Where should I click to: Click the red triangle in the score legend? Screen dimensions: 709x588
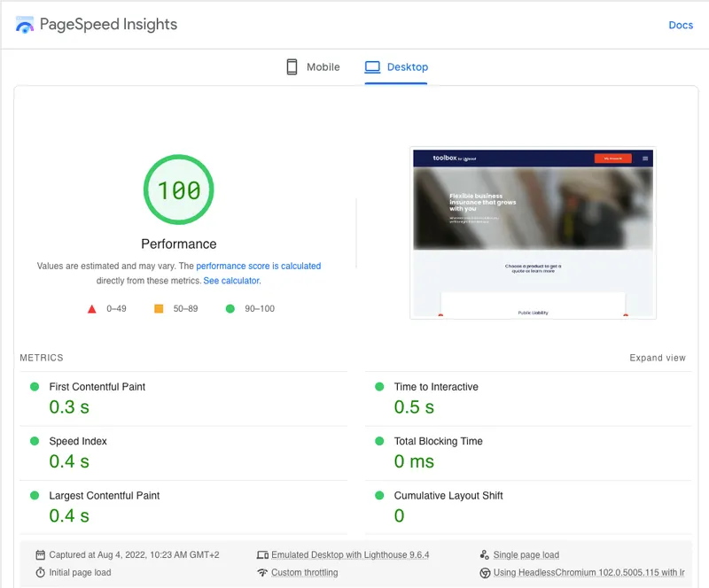pyautogui.click(x=92, y=309)
